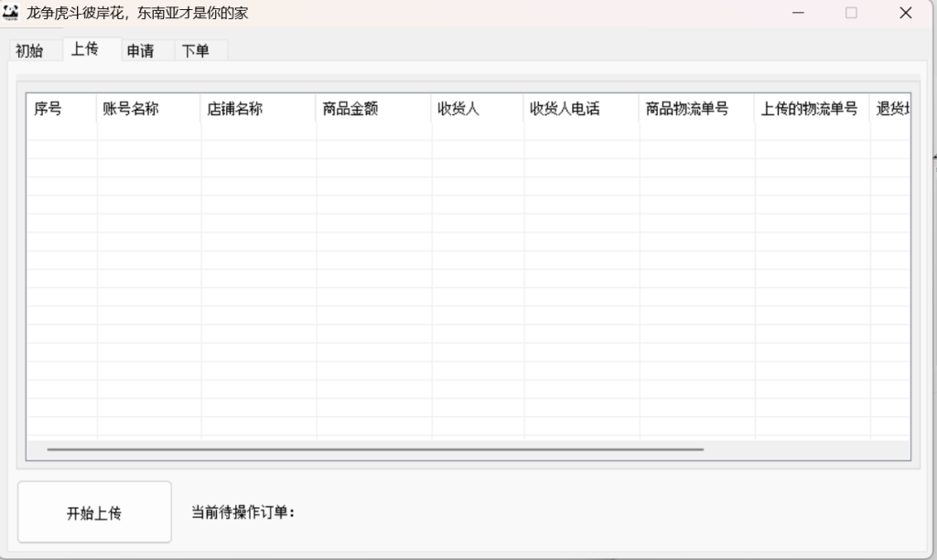Click the 当前待操作订单 label
The height and width of the screenshot is (560, 937).
tap(242, 512)
